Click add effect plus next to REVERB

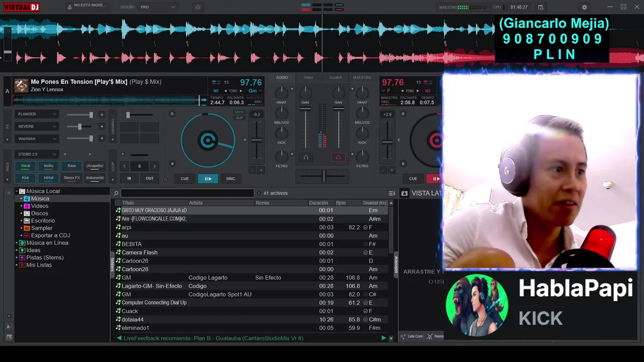click(x=102, y=127)
